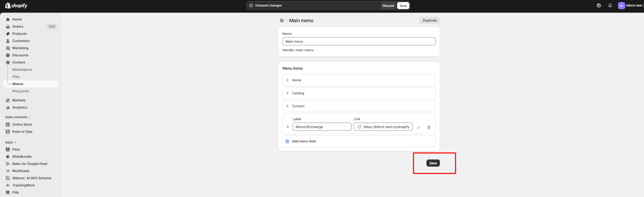
Task: Open the WideBundle app in sidebar
Action: [x=22, y=157]
